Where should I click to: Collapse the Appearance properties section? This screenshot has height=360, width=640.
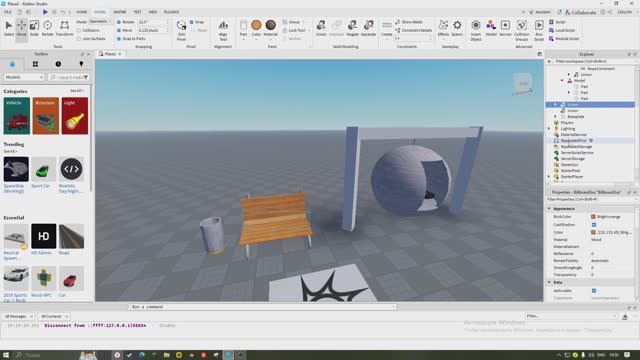(x=549, y=209)
